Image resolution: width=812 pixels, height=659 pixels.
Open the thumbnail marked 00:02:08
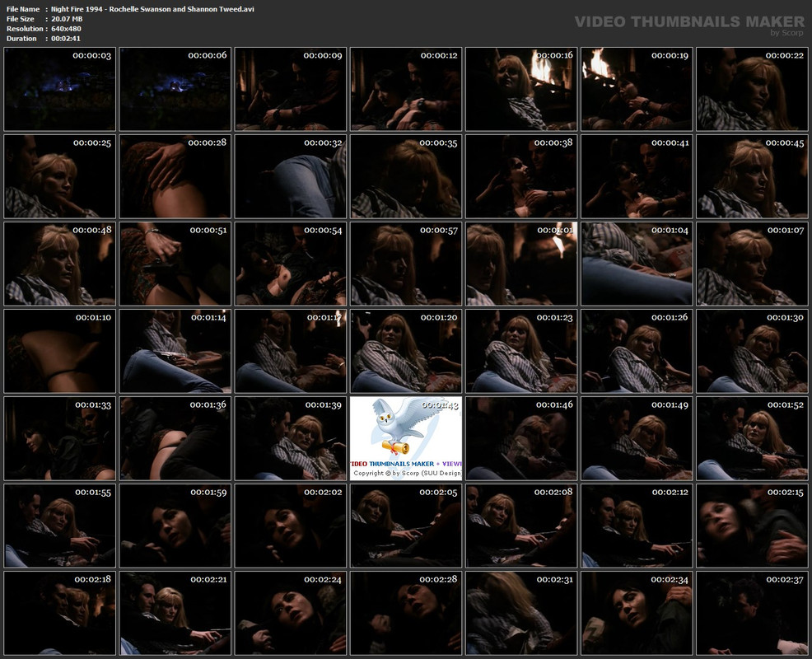coord(521,526)
